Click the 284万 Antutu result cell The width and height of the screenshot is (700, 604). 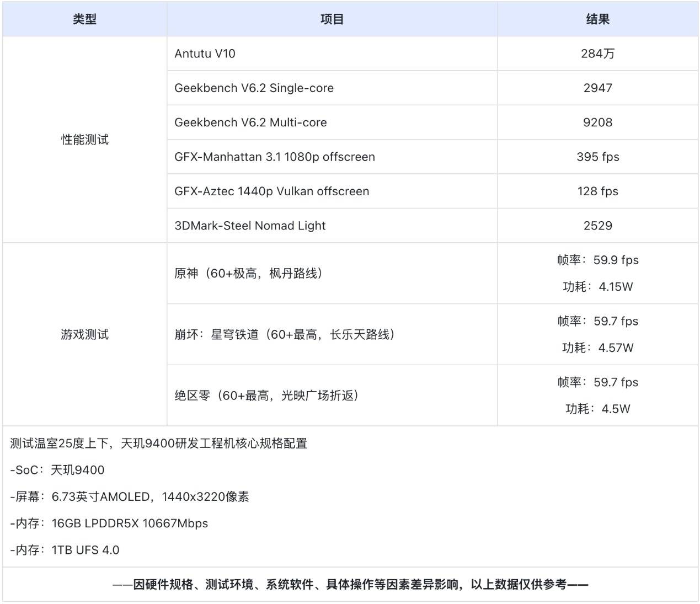(597, 54)
